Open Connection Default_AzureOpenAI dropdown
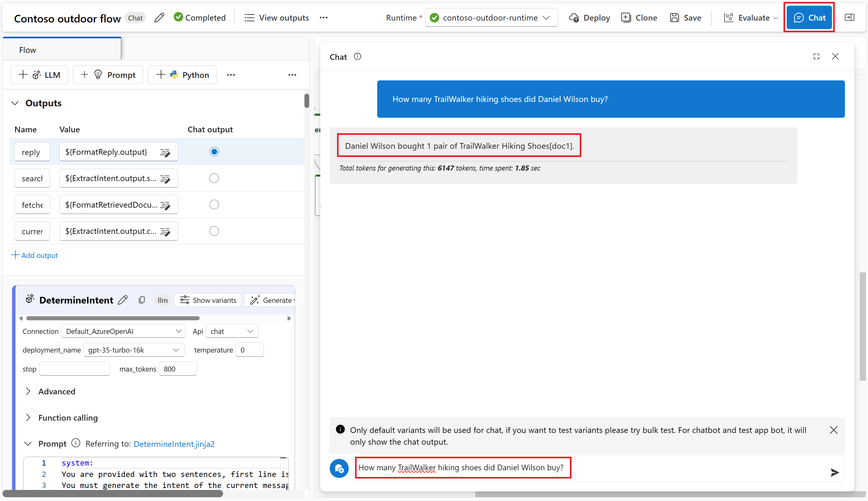The image size is (868, 501). coord(123,331)
